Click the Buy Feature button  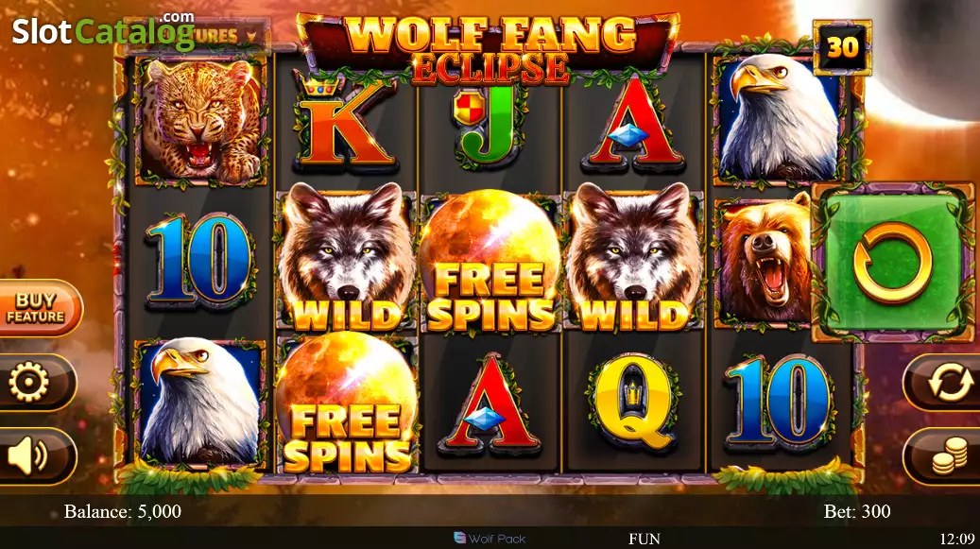pos(38,309)
